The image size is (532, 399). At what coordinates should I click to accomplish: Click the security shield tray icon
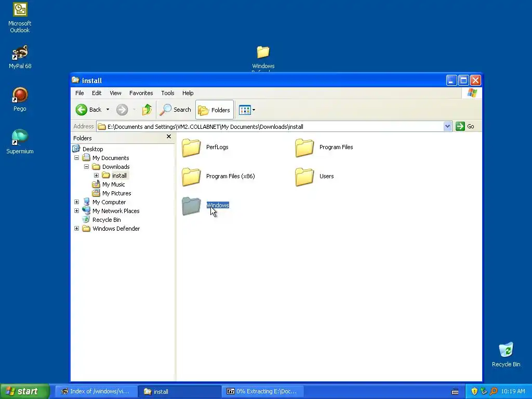pos(474,391)
